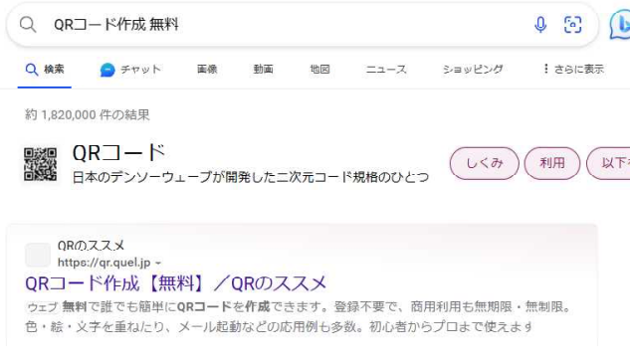Click the partially visible 以下 pill button
The height and width of the screenshot is (364, 630).
pos(608,163)
